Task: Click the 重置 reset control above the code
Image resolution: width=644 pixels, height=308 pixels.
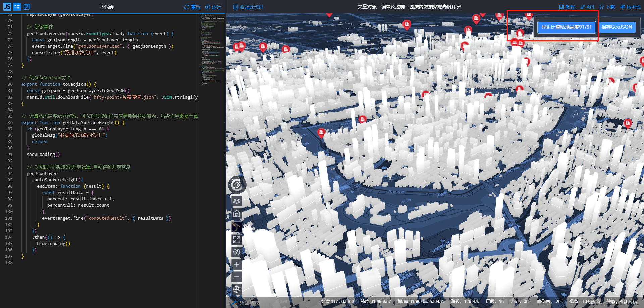Action: (192, 6)
